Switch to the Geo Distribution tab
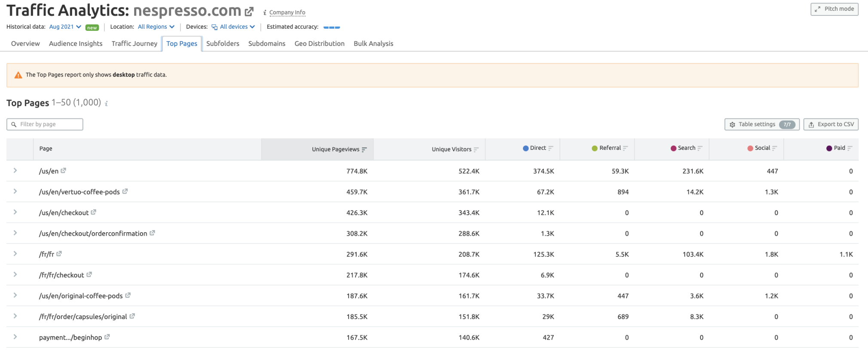 pyautogui.click(x=319, y=43)
